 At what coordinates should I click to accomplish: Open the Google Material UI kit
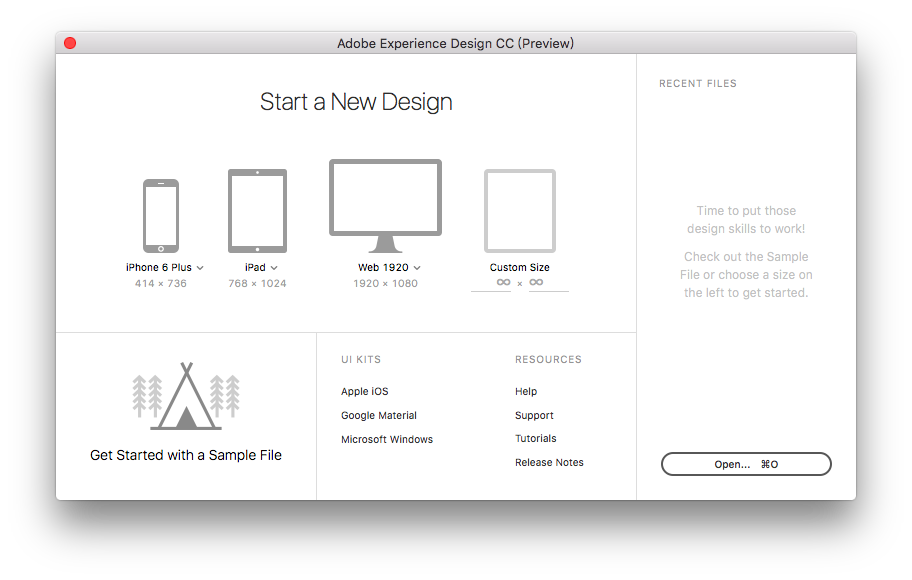point(378,415)
